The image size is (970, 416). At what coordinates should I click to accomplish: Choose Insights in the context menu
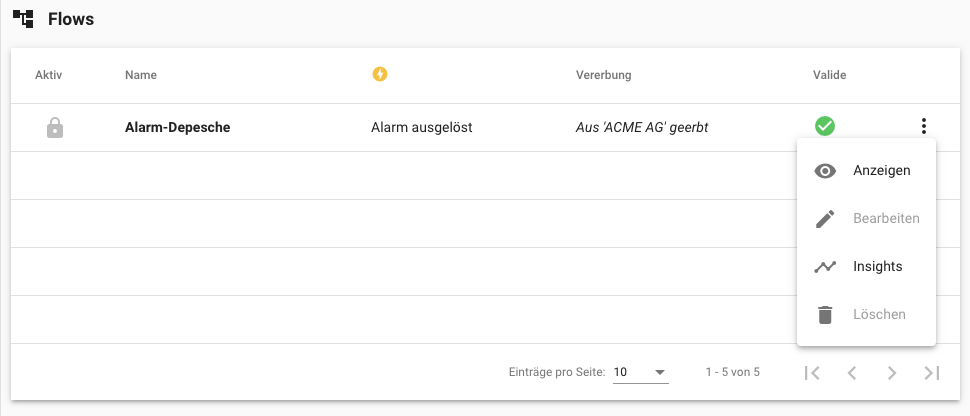click(877, 267)
